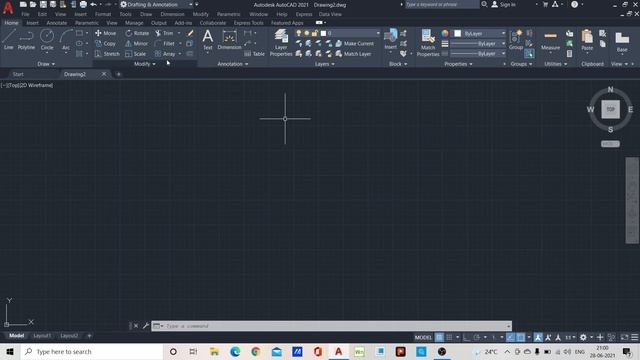The width and height of the screenshot is (640, 360).
Task: Click the Match Properties tool
Action: [x=428, y=42]
